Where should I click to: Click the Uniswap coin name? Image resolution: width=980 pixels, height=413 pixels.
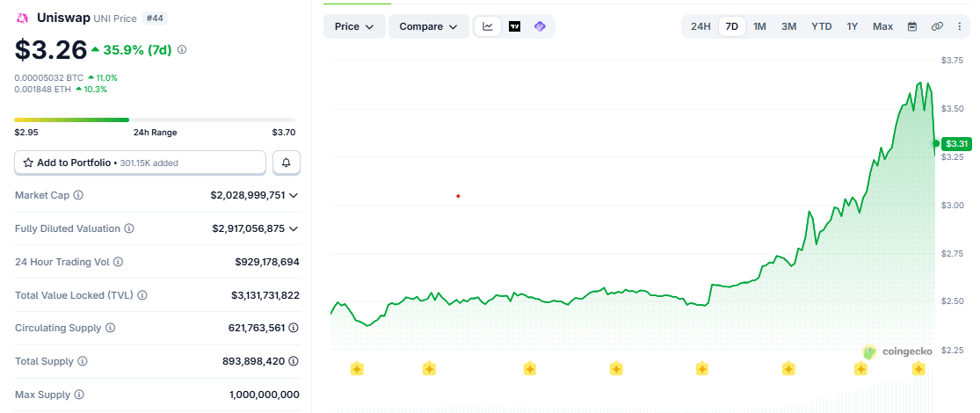point(63,18)
